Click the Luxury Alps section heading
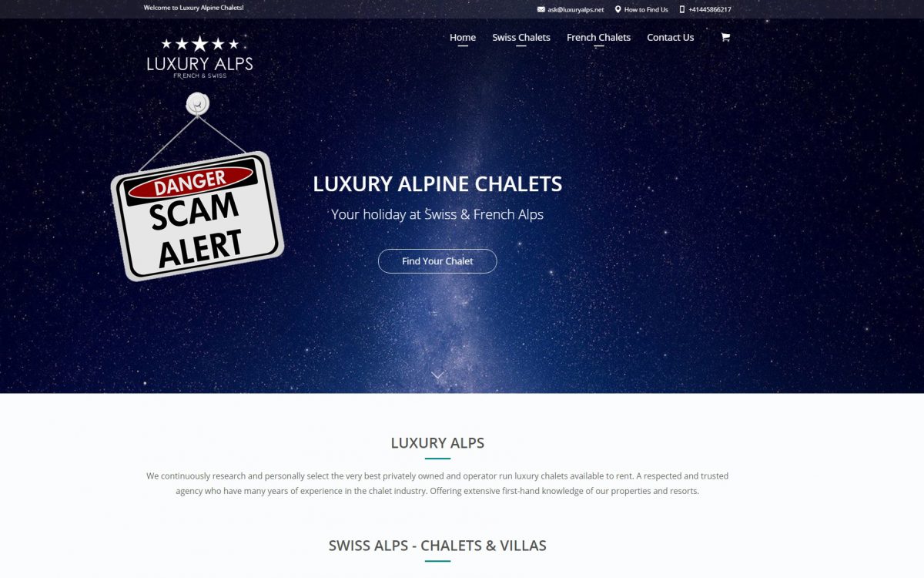The image size is (924, 578). [x=437, y=443]
